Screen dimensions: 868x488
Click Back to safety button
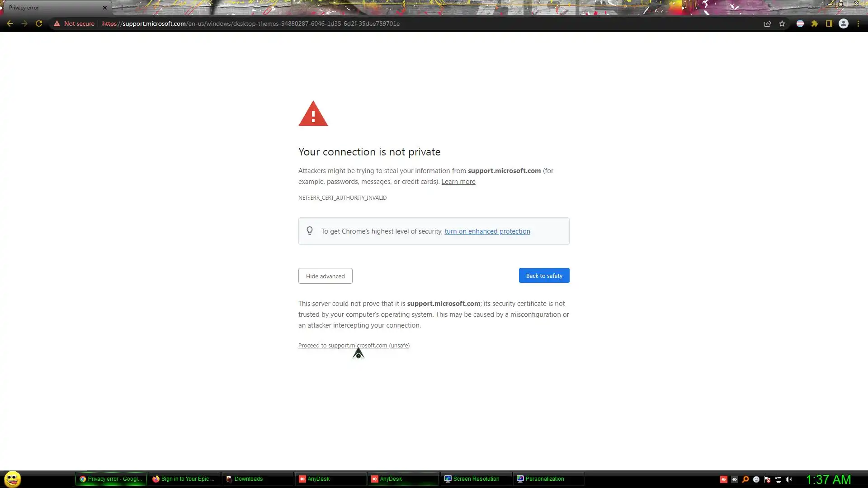[x=544, y=276]
